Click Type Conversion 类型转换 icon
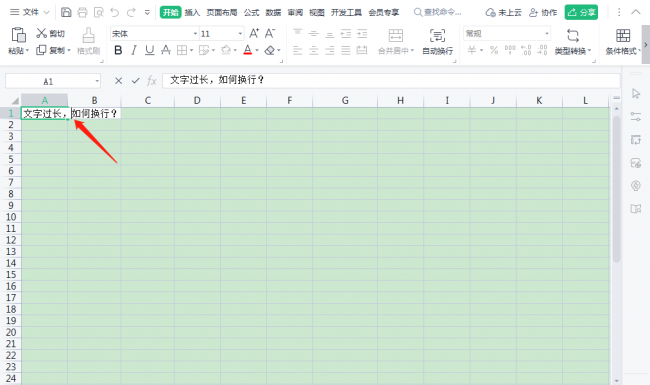The image size is (650, 385). pyautogui.click(x=572, y=36)
